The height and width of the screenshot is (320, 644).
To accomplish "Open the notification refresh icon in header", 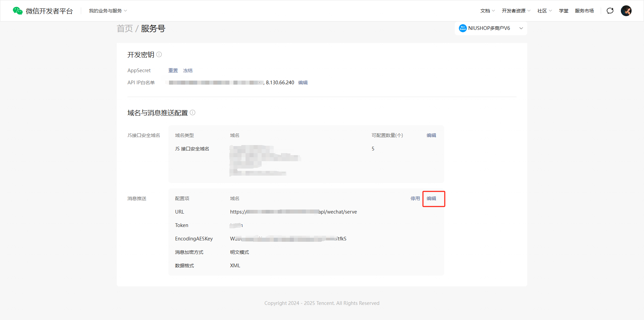I will [x=610, y=11].
